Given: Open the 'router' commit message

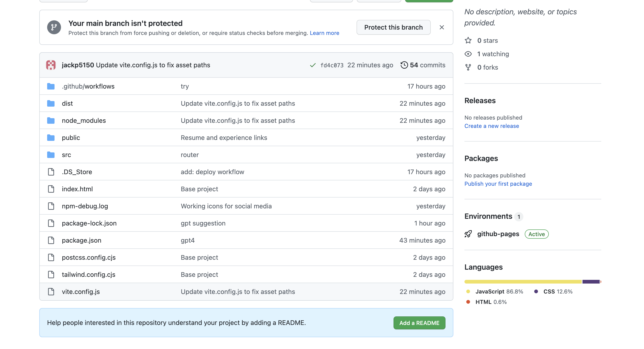Looking at the screenshot, I should click(189, 155).
